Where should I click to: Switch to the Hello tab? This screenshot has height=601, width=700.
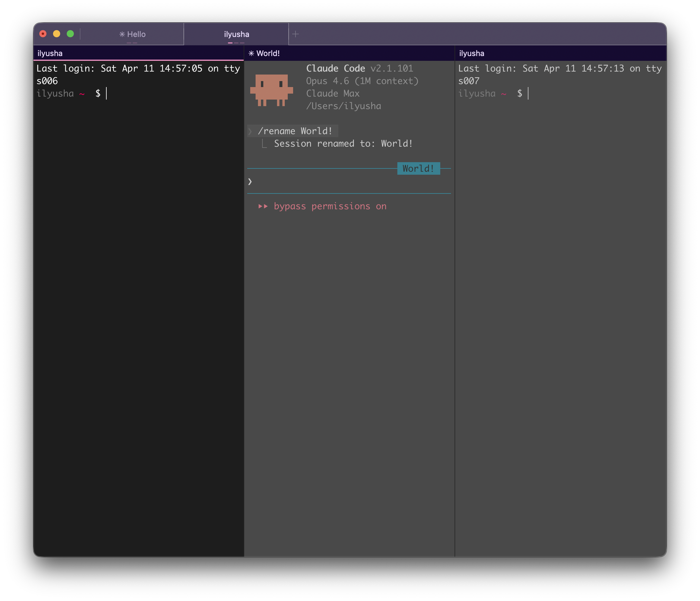click(x=132, y=34)
